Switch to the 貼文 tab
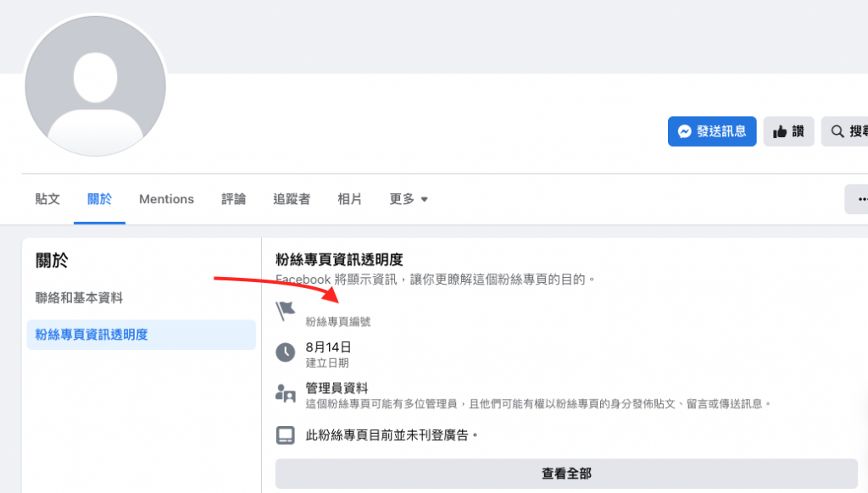 47,199
